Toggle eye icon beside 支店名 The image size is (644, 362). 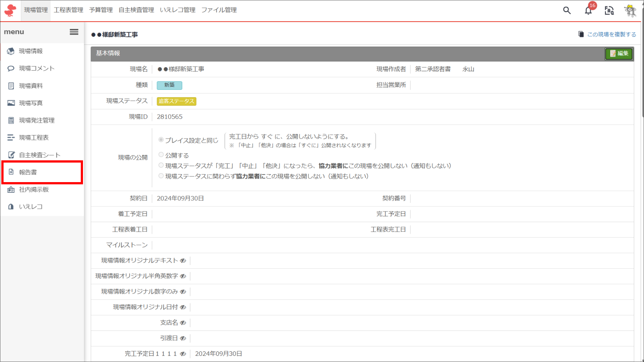(x=183, y=323)
